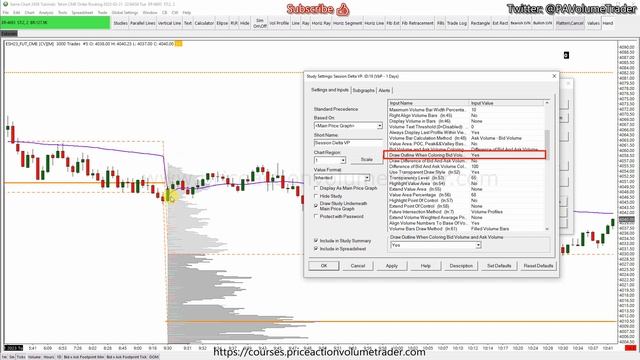Click the Input Name column header
This screenshot has height=360, width=640.
(428, 103)
